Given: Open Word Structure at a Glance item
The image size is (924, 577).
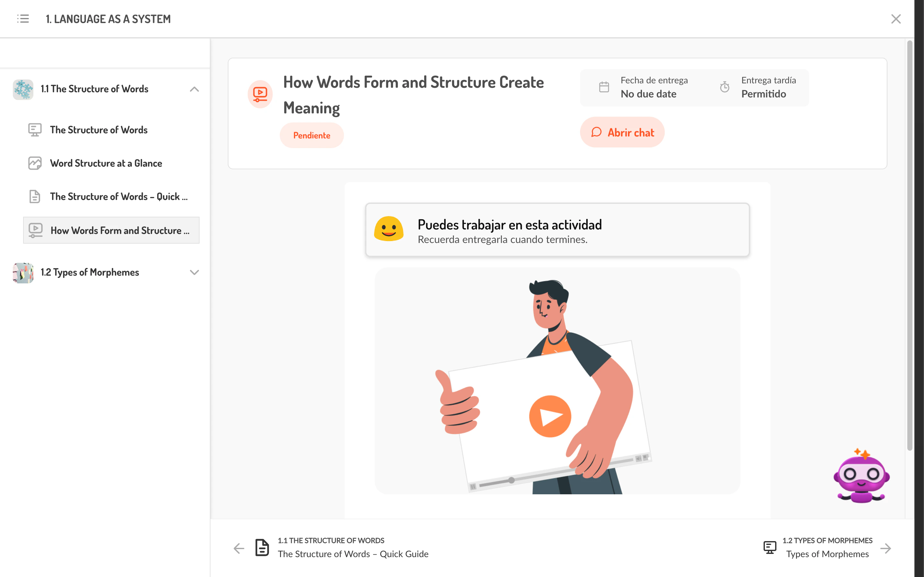Looking at the screenshot, I should [x=106, y=163].
